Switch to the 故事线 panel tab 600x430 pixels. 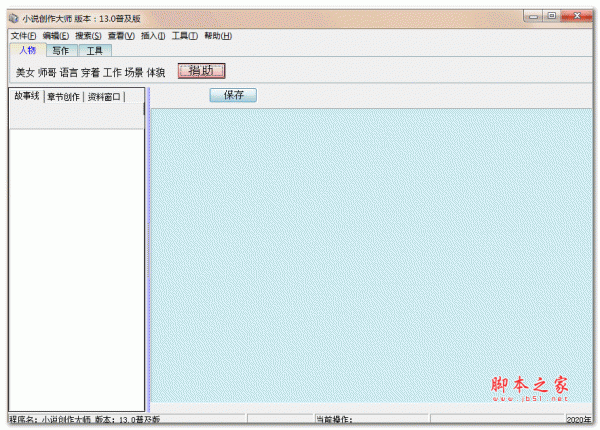(27, 96)
